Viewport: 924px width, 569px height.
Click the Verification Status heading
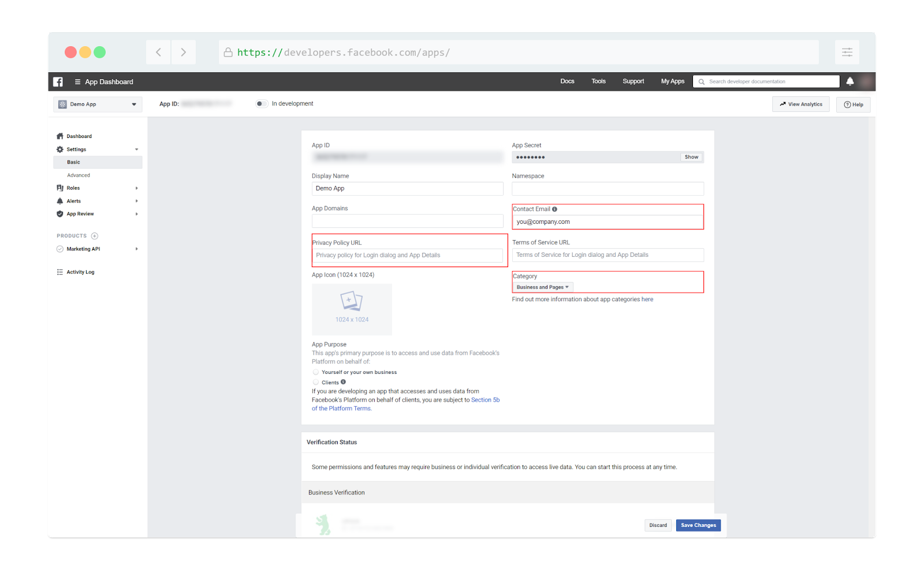[331, 443]
